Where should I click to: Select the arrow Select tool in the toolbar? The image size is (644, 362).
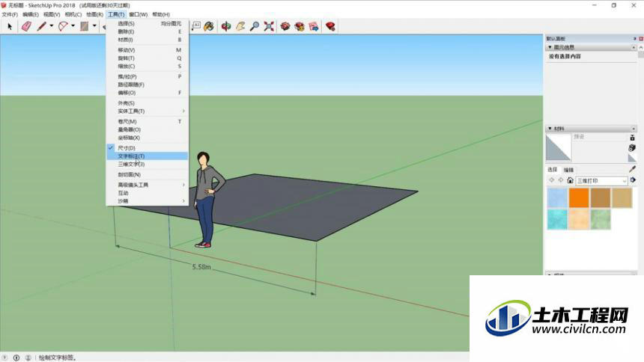10,27
